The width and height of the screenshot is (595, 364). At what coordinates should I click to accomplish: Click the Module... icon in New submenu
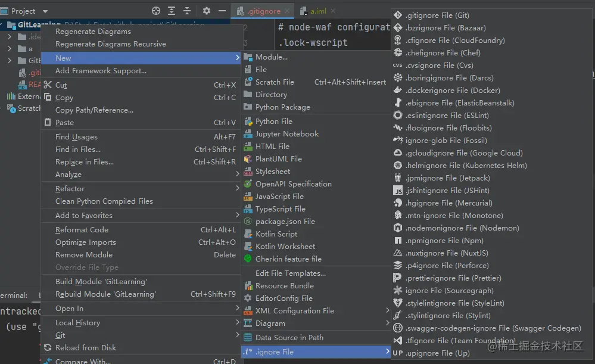point(248,57)
